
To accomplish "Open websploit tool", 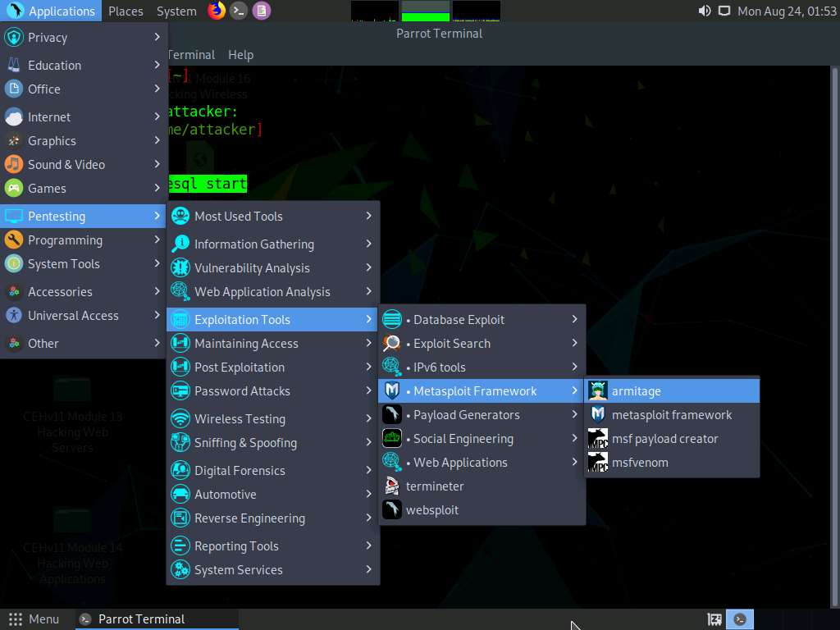I will pos(482,510).
